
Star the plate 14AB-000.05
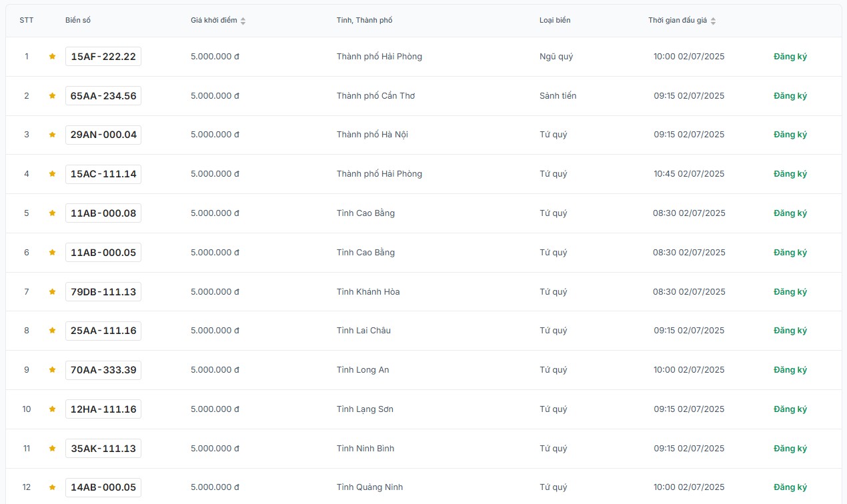pyautogui.click(x=52, y=487)
